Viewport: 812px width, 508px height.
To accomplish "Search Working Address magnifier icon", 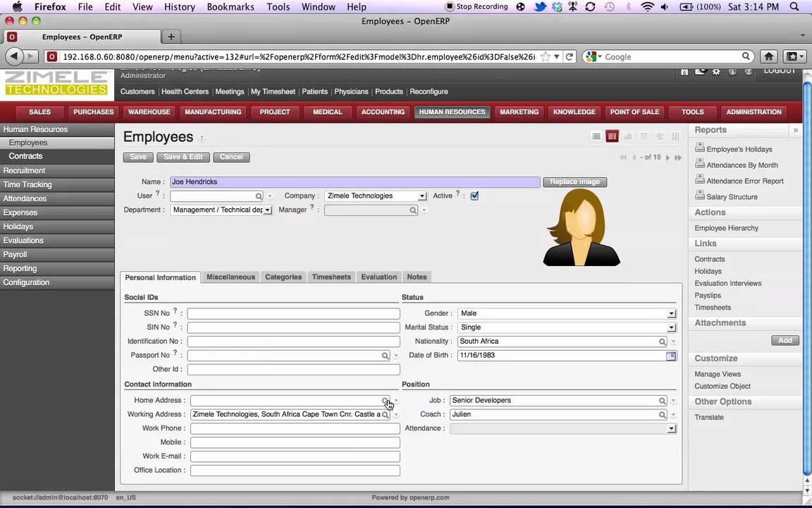I will click(386, 415).
